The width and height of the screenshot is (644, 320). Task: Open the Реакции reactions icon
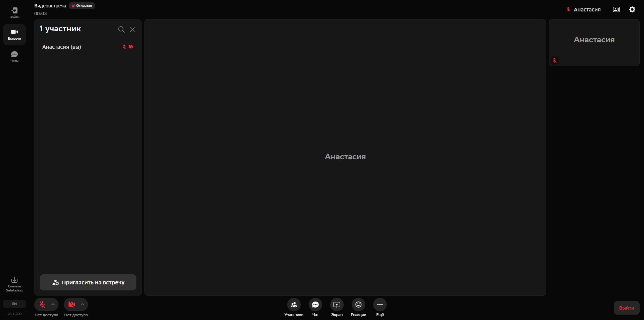[358, 305]
